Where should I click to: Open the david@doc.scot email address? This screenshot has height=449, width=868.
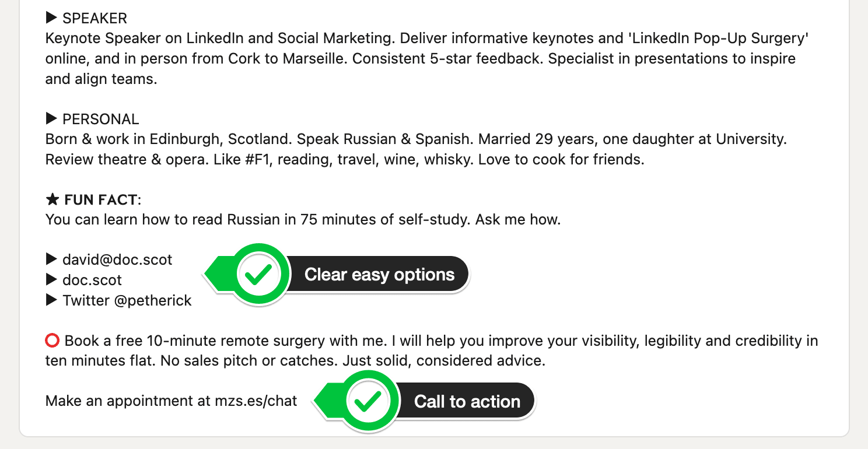(x=118, y=259)
